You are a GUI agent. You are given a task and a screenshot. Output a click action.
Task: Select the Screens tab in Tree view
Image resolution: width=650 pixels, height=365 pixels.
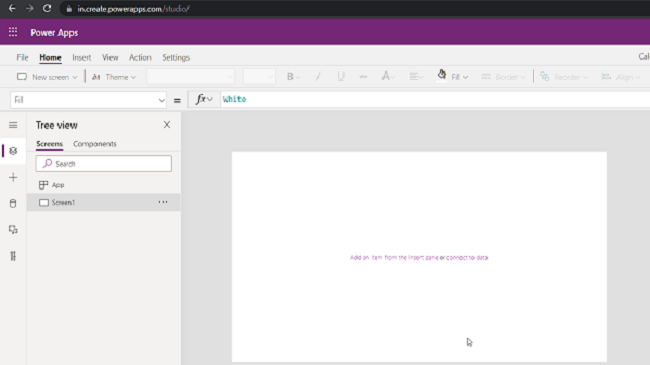tap(49, 144)
